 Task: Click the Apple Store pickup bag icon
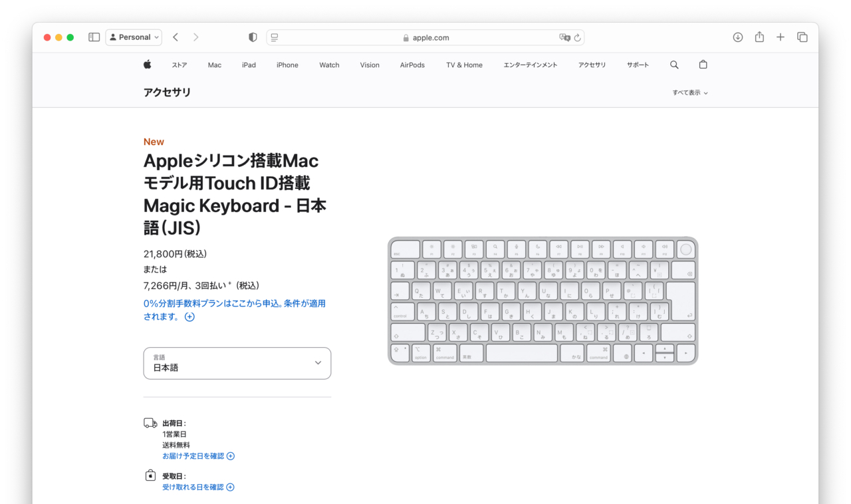(x=150, y=475)
